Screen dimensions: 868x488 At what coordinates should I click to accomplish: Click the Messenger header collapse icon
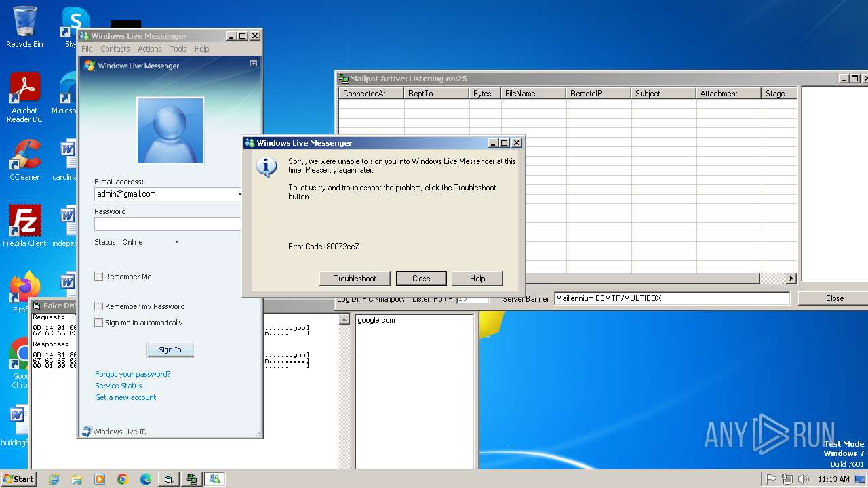[254, 63]
